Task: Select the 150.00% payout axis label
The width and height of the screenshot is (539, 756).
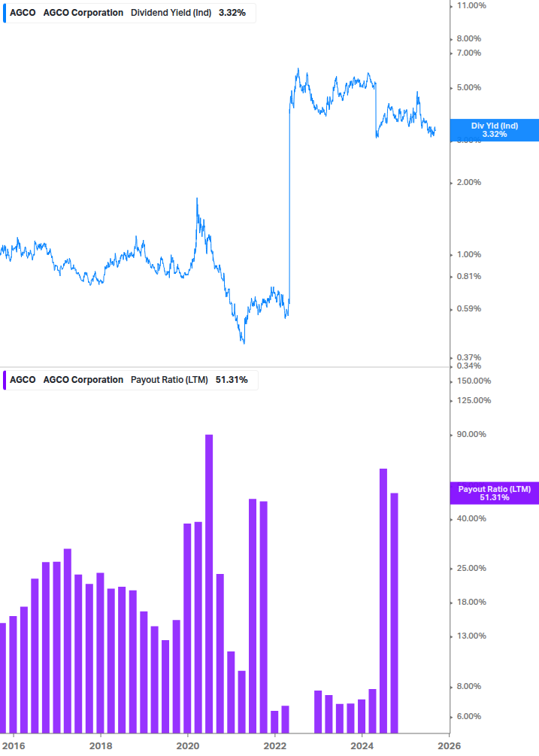Action: (x=474, y=381)
